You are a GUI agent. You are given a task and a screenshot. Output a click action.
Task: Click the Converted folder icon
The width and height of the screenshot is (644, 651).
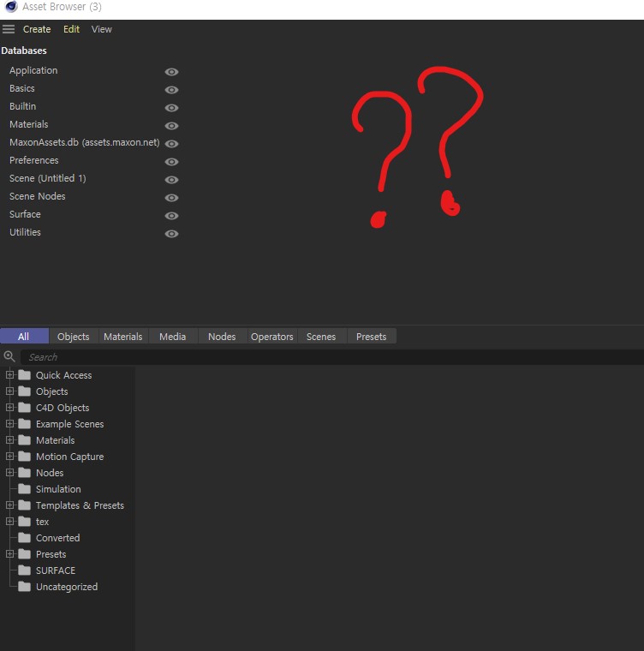[x=24, y=538]
